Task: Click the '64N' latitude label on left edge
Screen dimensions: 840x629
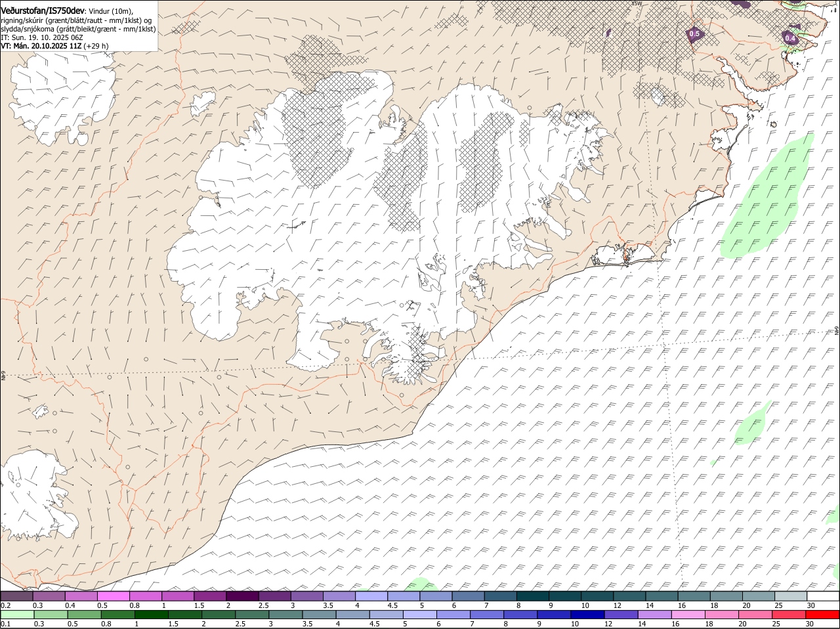Action: pos(3,377)
